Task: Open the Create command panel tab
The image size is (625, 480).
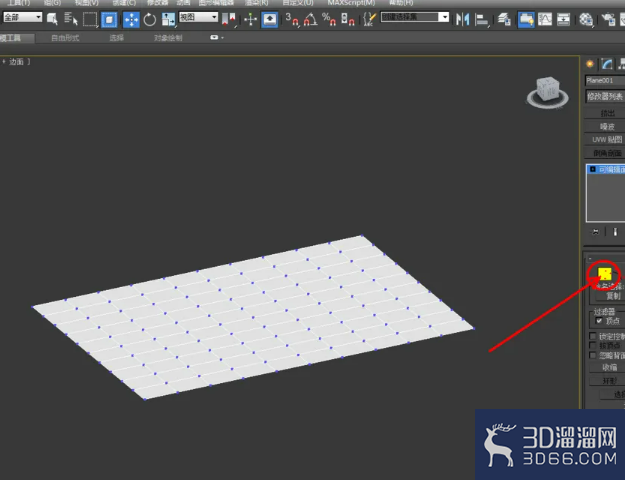Action: [x=590, y=64]
